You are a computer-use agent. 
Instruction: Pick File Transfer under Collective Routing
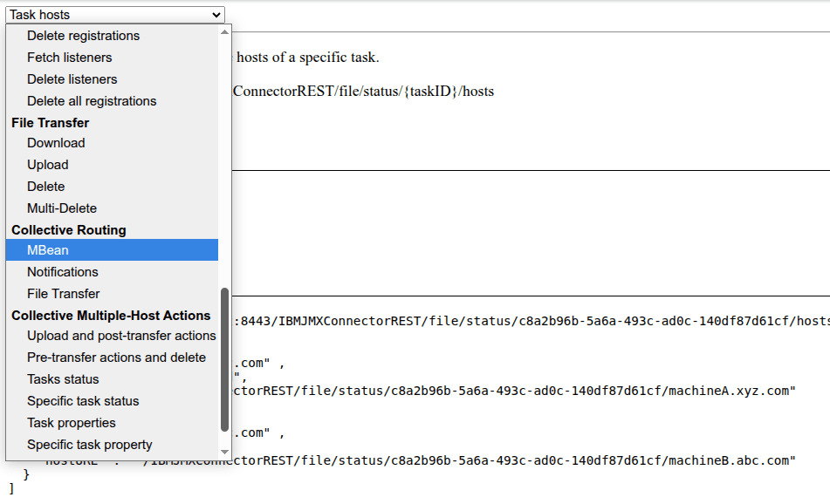[63, 294]
